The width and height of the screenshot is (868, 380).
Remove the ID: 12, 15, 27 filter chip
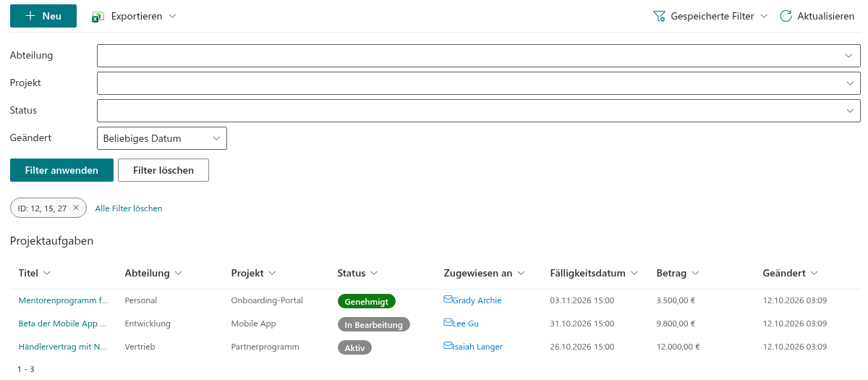pyautogui.click(x=76, y=208)
